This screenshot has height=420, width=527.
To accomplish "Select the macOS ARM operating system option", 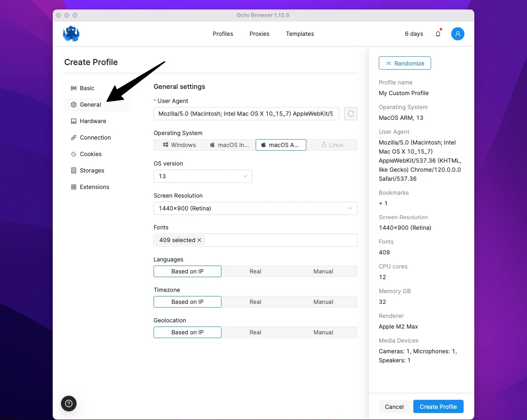I will 281,145.
